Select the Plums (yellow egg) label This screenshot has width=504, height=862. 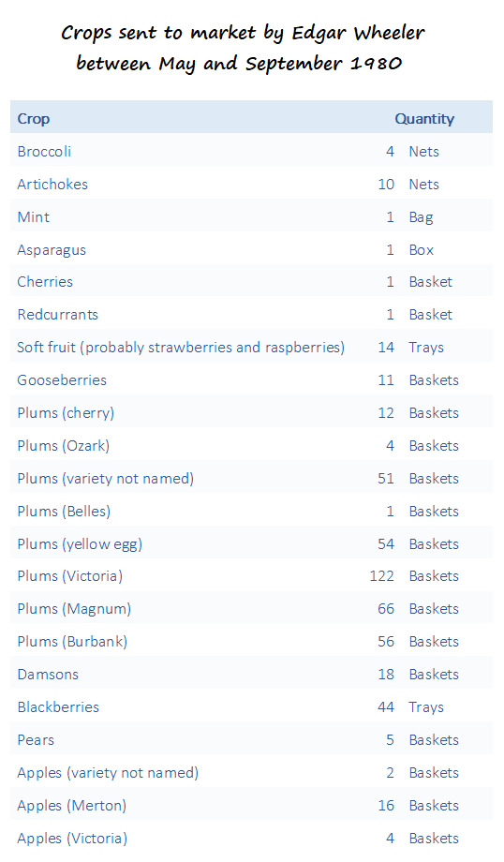click(x=80, y=543)
